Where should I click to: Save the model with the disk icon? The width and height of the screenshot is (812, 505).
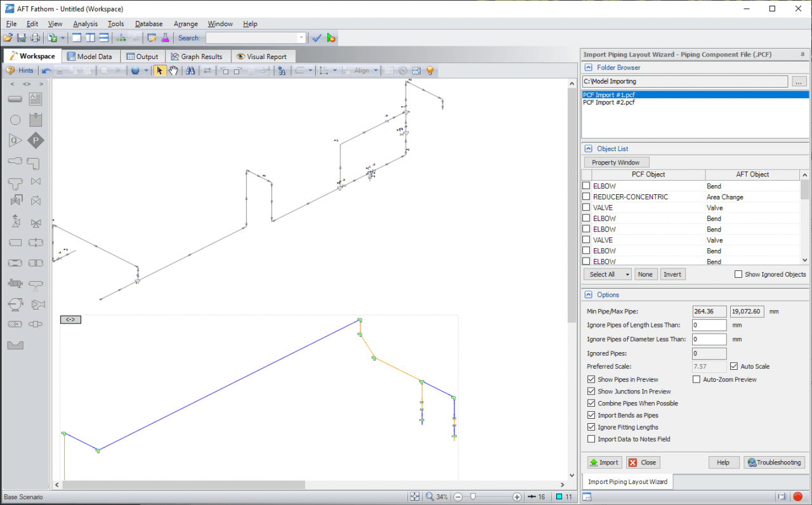click(22, 38)
